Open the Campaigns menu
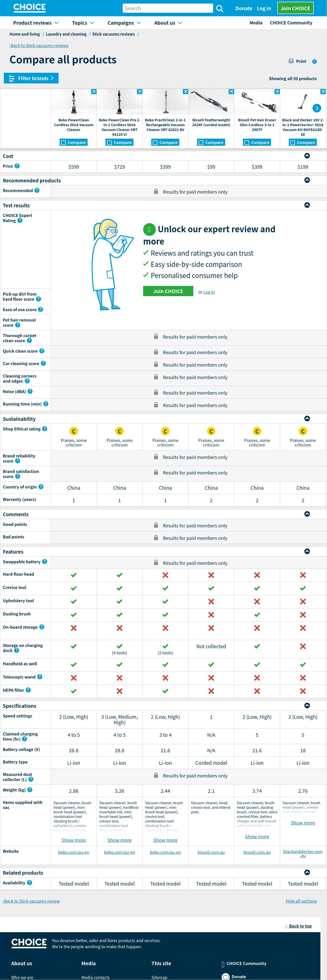The height and width of the screenshot is (980, 327). 124,23
